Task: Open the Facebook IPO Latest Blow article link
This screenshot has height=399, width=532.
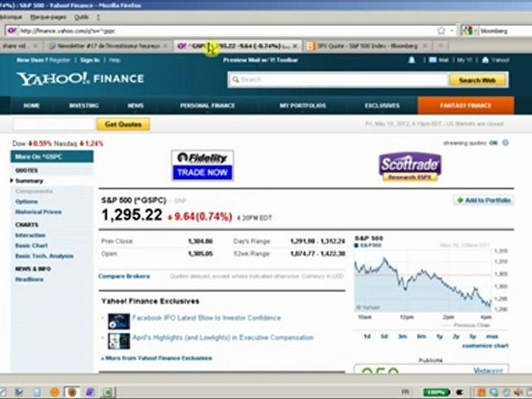Action: [207, 318]
